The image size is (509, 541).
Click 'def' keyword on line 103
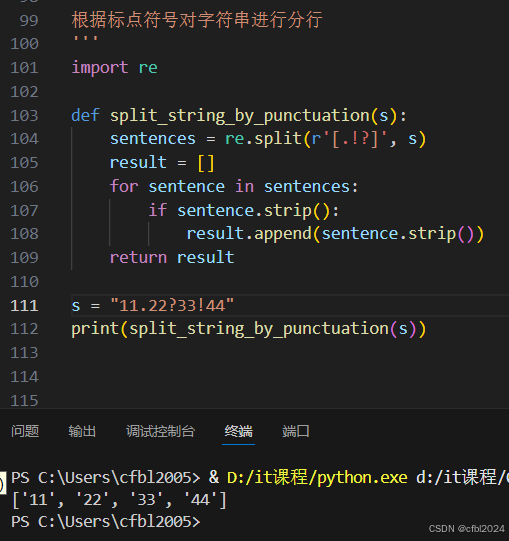[x=86, y=115]
